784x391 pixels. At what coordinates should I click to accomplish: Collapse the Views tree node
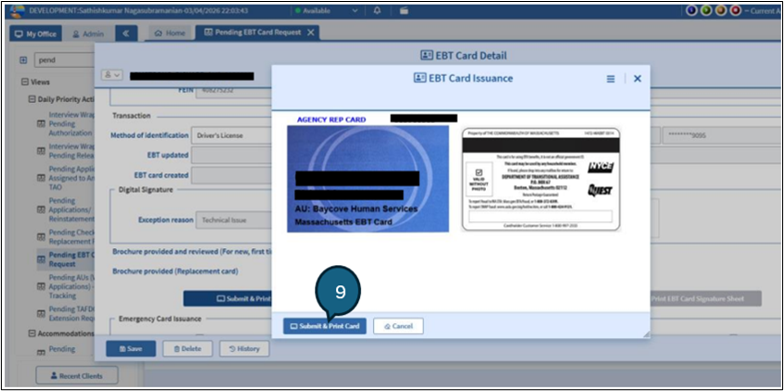pyautogui.click(x=24, y=82)
